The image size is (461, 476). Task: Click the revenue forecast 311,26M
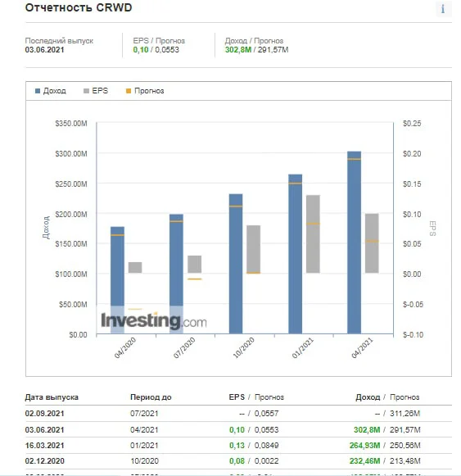coord(405,414)
